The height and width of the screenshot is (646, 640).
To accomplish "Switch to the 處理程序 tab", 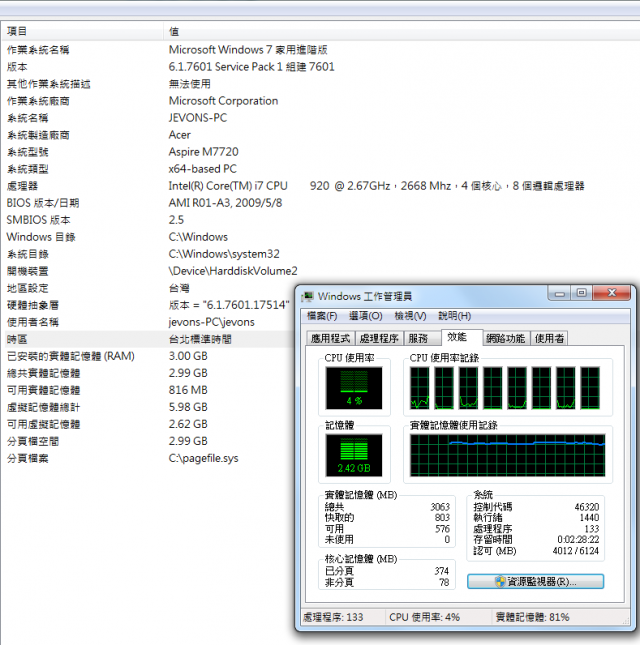I will point(379,339).
